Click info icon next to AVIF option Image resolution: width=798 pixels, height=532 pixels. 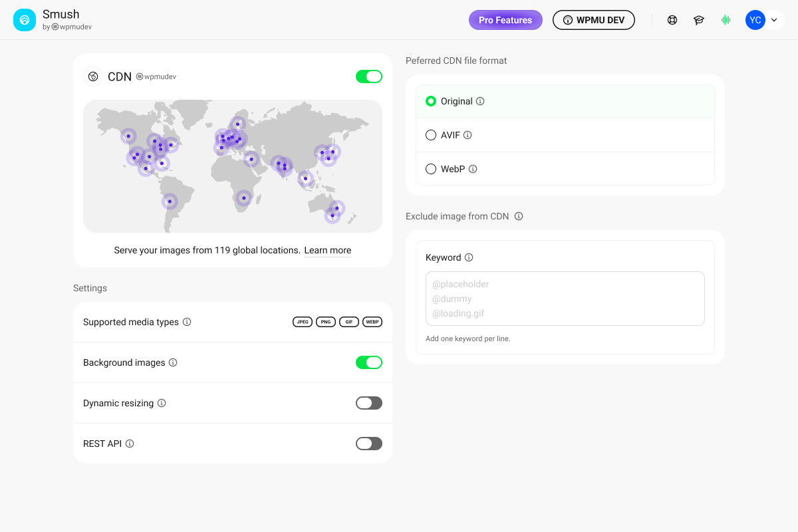point(467,135)
